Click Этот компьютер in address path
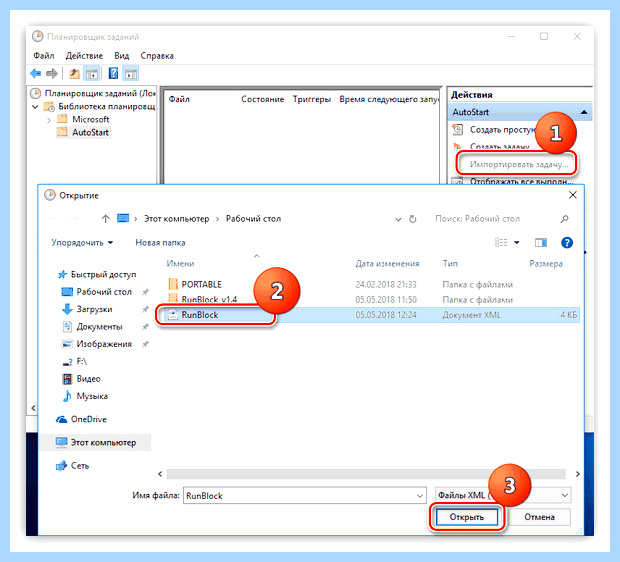 point(176,219)
